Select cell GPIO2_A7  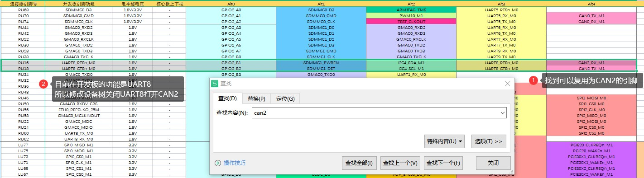(x=231, y=51)
